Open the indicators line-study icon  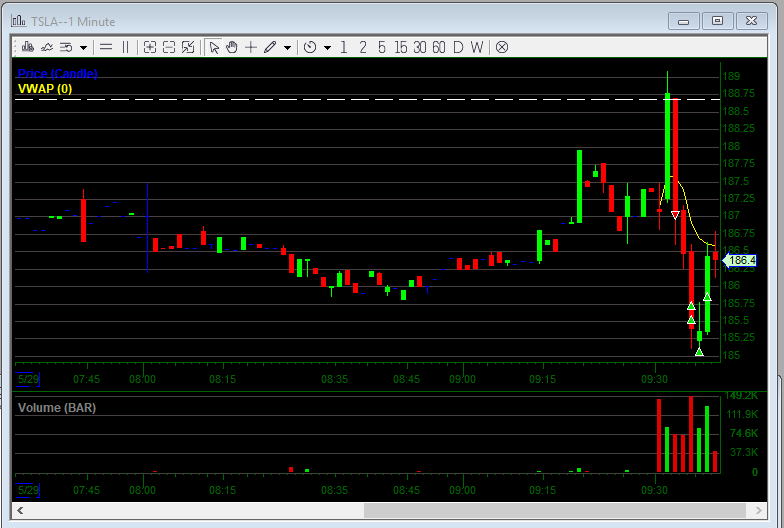[x=47, y=47]
